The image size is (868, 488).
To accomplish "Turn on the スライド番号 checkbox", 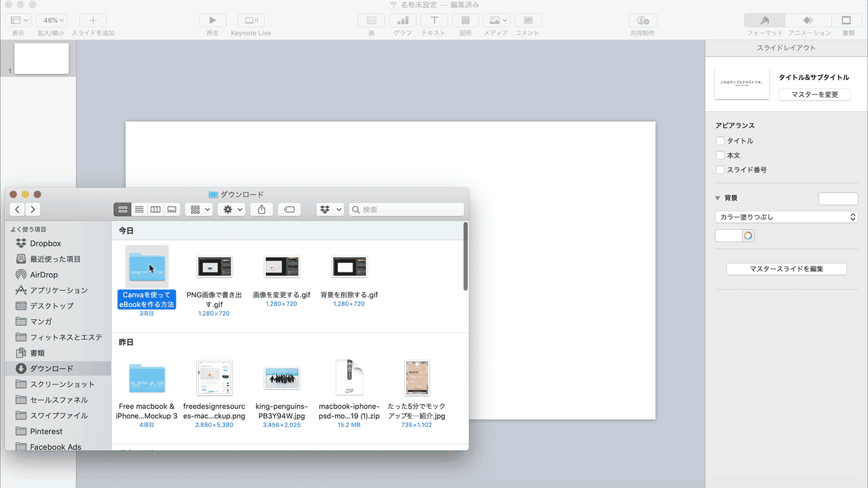I will click(x=720, y=169).
